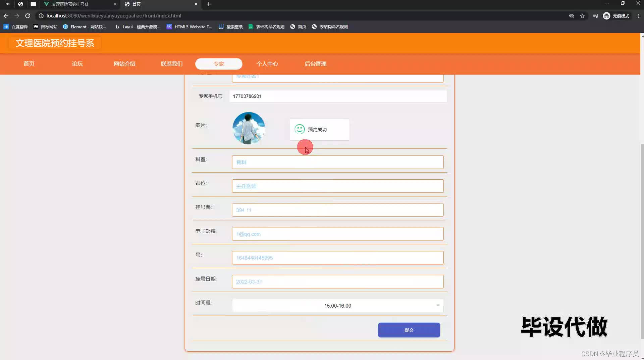Click the 挂号费 input field
Screen dimensions: 644x360
pyautogui.click(x=338, y=210)
